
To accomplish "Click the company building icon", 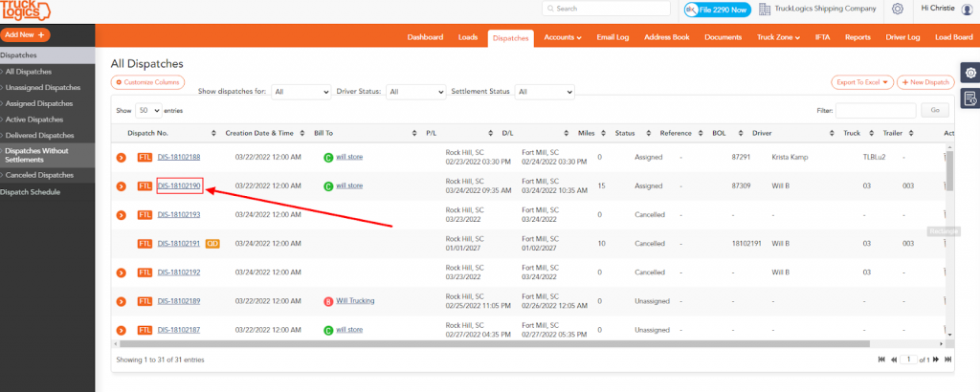I will click(x=764, y=9).
